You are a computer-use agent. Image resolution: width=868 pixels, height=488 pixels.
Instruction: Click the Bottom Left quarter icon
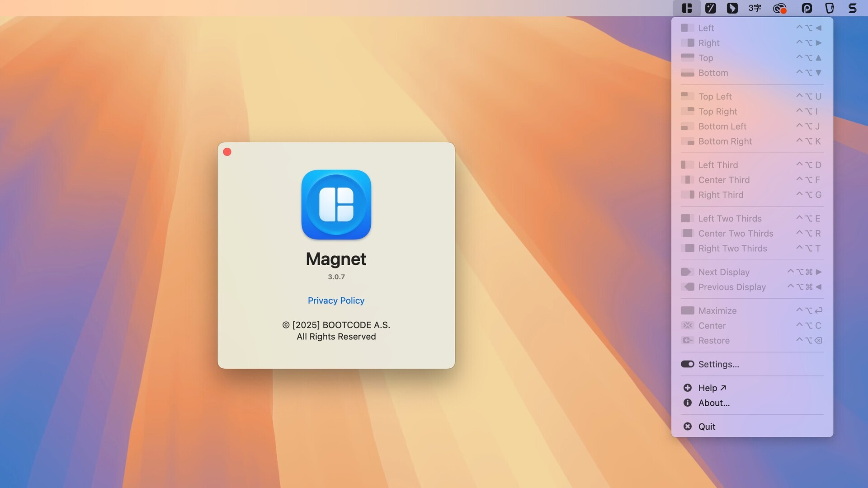687,127
